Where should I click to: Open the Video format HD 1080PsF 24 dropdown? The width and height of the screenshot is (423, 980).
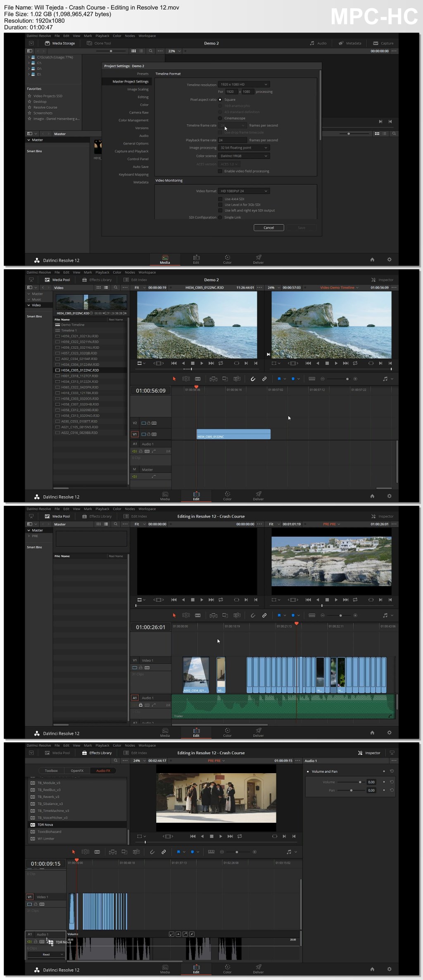coord(244,191)
